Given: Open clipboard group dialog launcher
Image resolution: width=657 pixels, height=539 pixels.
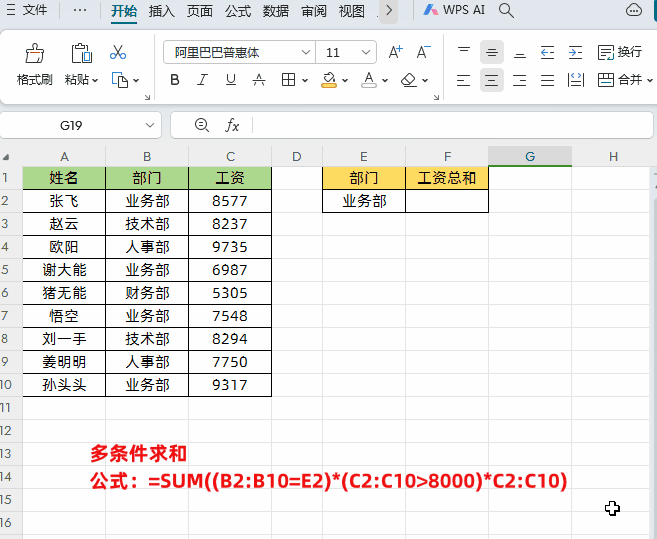Looking at the screenshot, I should [x=147, y=97].
